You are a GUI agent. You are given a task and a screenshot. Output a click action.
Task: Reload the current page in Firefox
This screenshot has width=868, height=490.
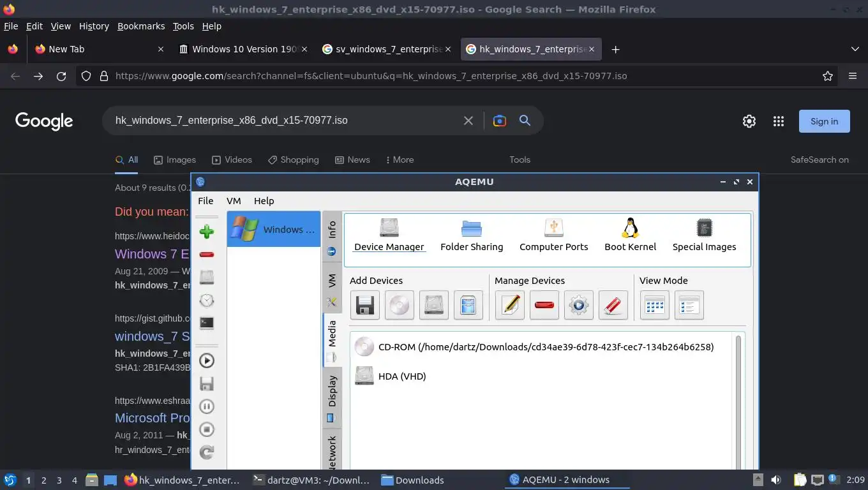click(x=61, y=76)
